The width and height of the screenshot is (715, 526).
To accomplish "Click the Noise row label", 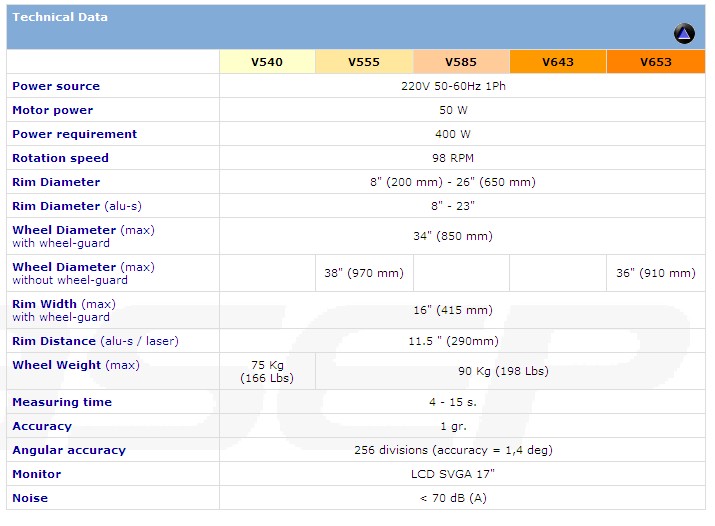I will tap(30, 498).
